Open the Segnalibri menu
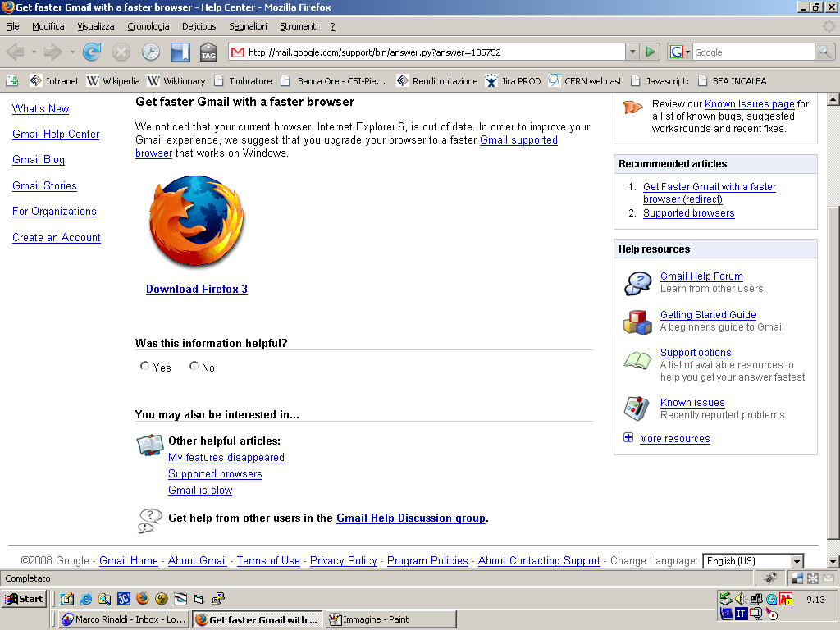 tap(248, 26)
